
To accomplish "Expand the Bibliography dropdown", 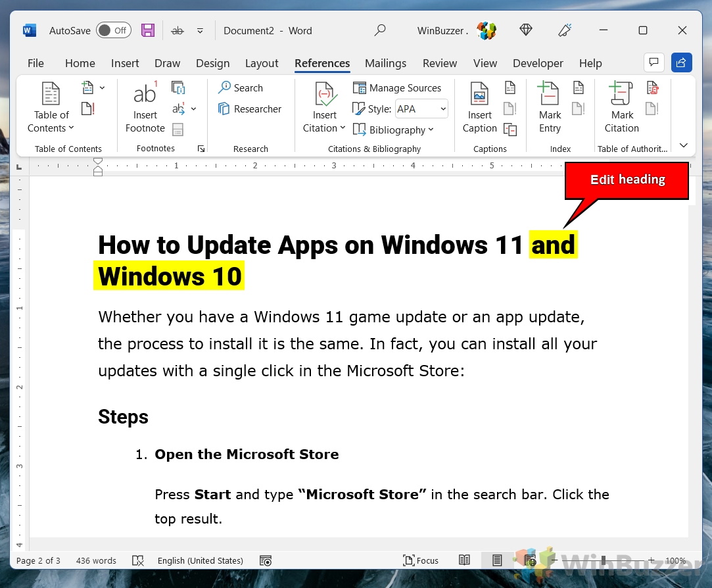I will click(394, 130).
